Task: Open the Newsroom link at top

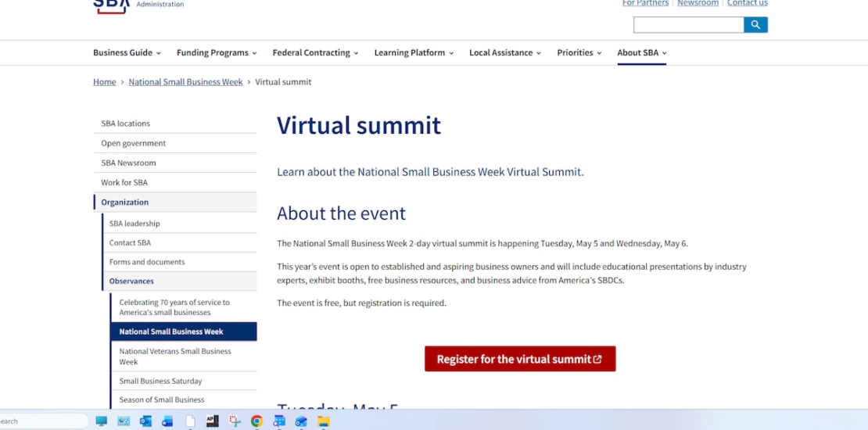Action: click(698, 3)
